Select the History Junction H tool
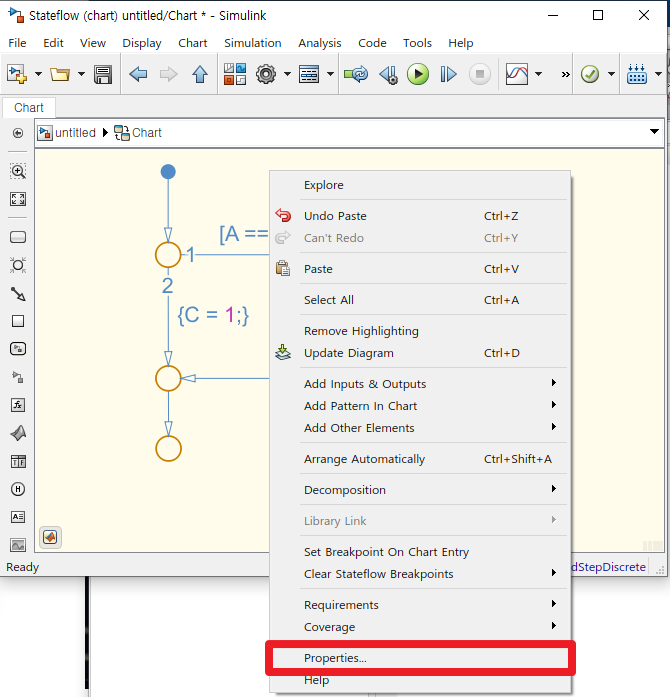 (18, 489)
